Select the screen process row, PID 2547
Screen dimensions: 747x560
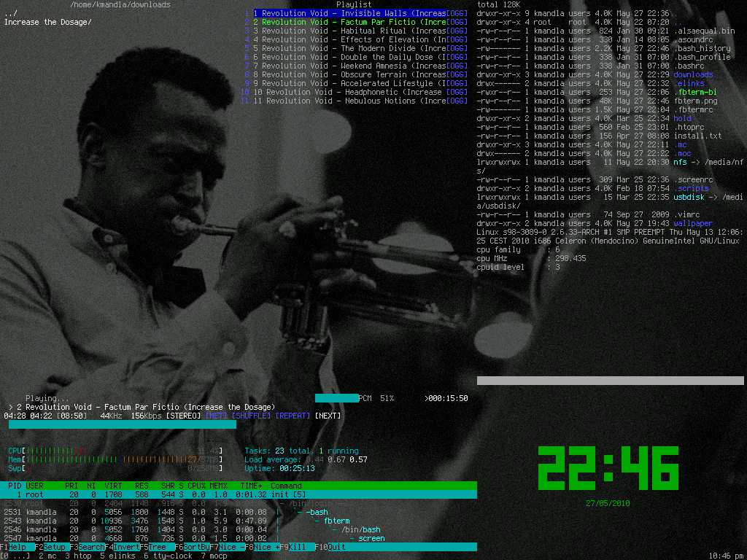pos(239,538)
